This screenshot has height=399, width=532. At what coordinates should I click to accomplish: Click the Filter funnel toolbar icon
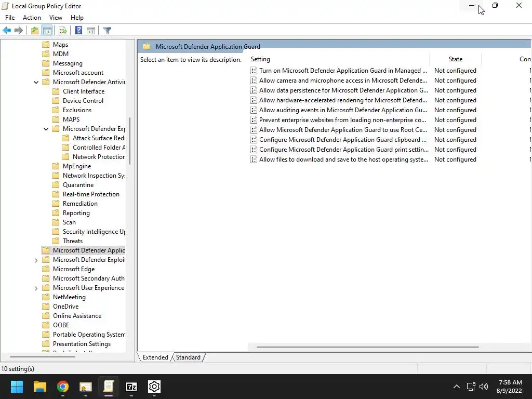[107, 31]
